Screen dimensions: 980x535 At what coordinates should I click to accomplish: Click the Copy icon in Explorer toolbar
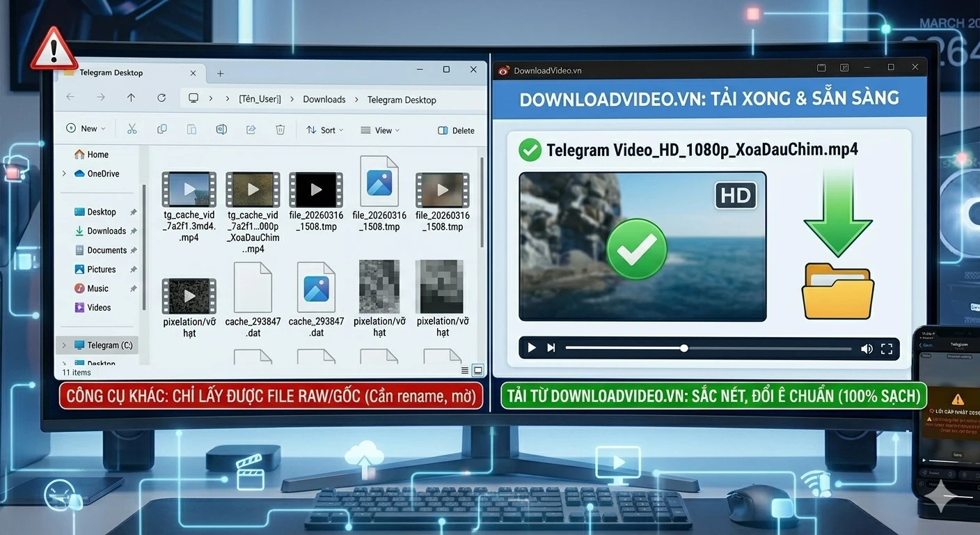(161, 129)
